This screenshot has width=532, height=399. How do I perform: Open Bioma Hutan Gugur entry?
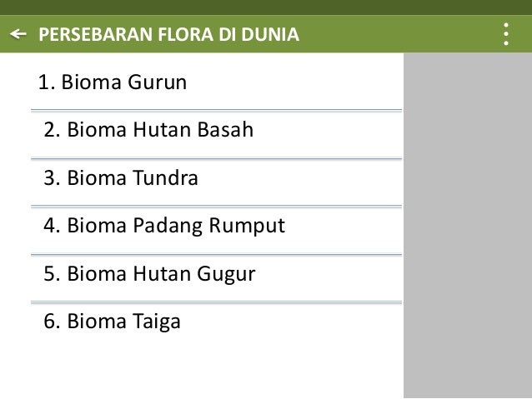point(148,274)
